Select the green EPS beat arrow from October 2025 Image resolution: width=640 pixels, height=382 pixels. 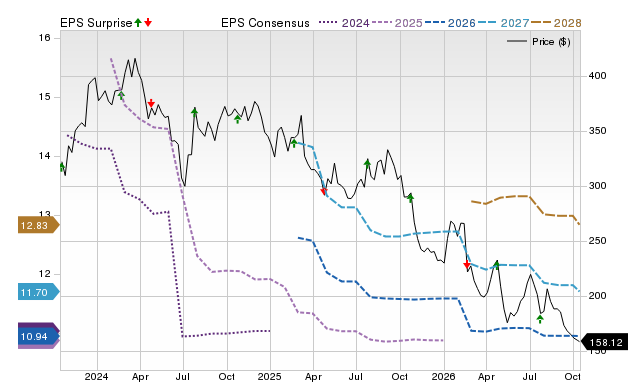tap(411, 198)
